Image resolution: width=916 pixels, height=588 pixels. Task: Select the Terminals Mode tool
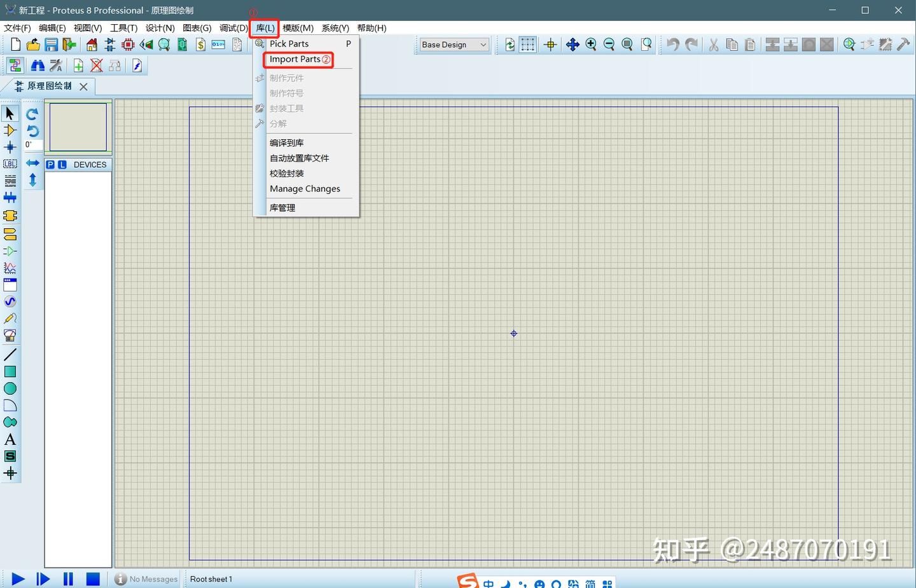tap(10, 235)
